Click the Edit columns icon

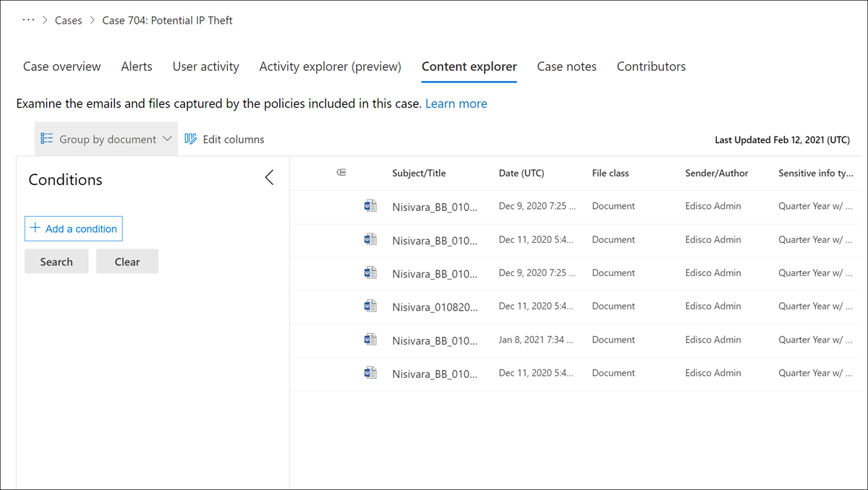point(191,139)
